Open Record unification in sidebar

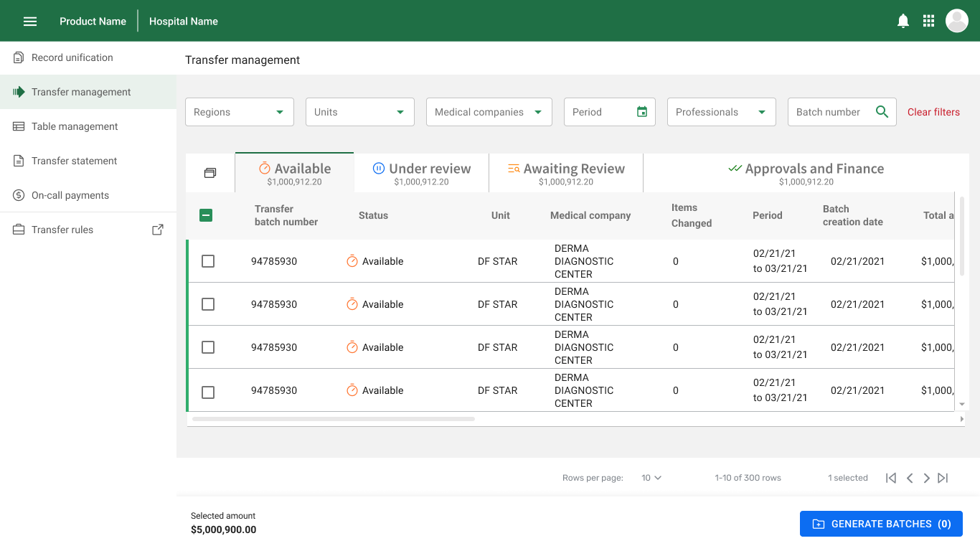(x=88, y=57)
